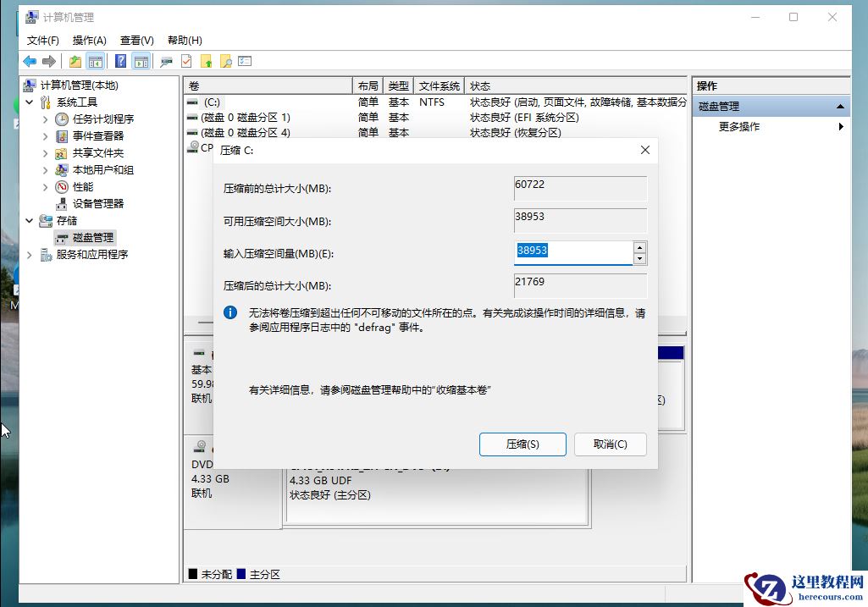Click the back navigation arrow in the toolbar
The width and height of the screenshot is (868, 607).
coord(29,61)
